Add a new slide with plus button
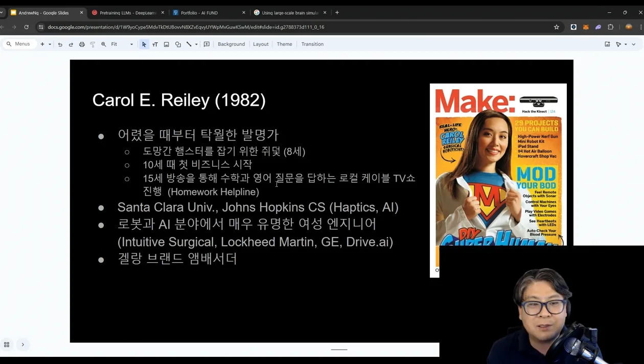Image resolution: width=644 pixels, height=364 pixels. (42, 44)
